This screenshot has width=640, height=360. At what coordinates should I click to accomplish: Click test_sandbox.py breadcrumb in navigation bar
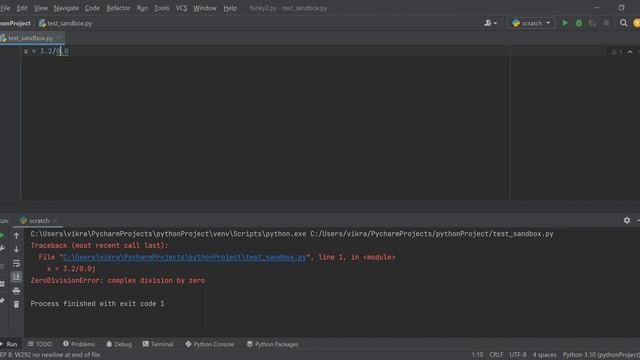coord(66,23)
